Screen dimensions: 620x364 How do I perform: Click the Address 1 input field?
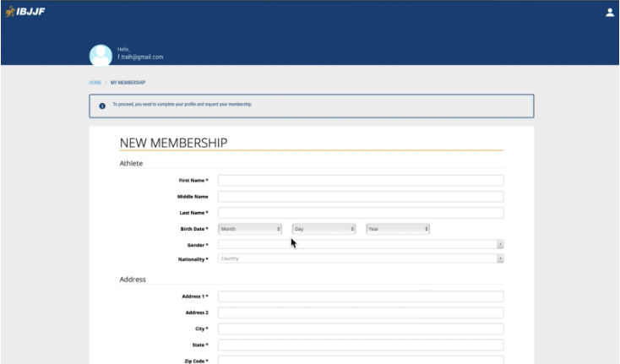361,296
